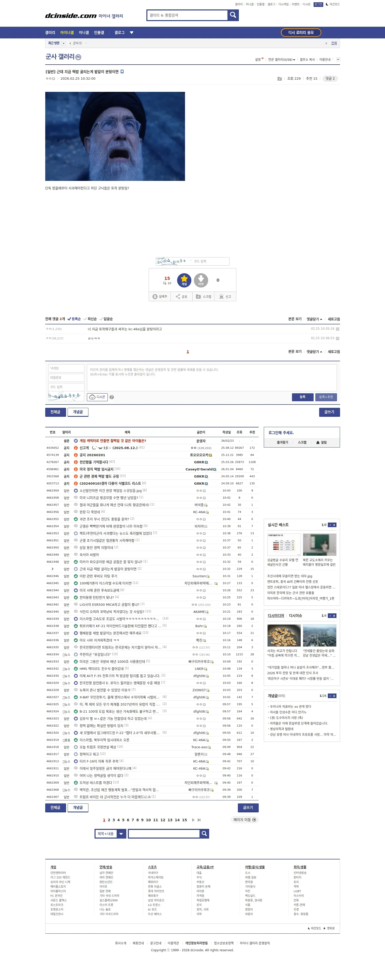Expand the arrow box beside 이용안내

click(x=338, y=59)
